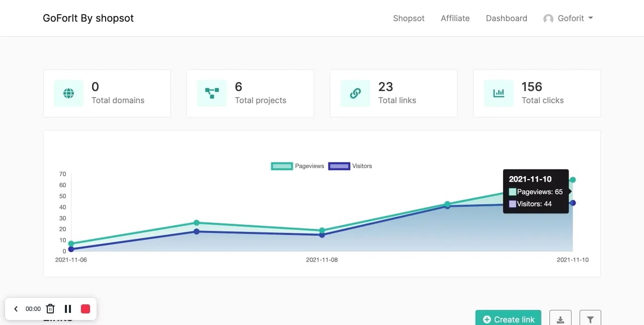This screenshot has height=325, width=644.
Task: Click the Pageviews data point on 2021-11-10
Action: (573, 180)
